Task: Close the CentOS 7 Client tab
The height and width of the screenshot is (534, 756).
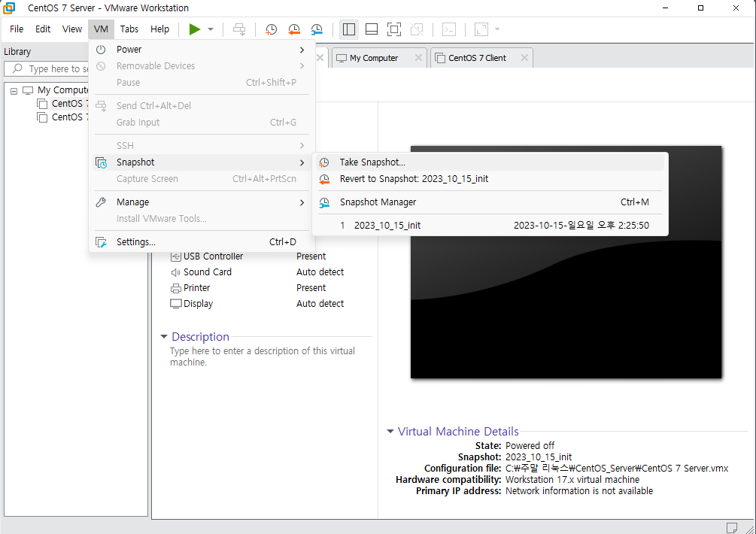Action: 524,58
